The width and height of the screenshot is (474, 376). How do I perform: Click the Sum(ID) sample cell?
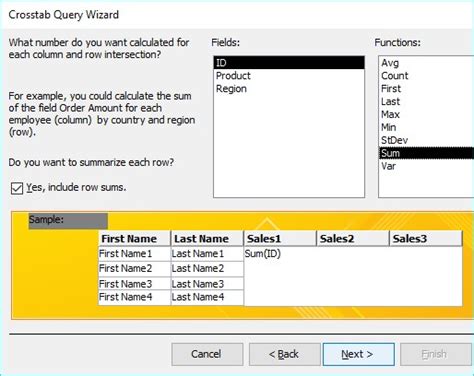[x=263, y=254]
